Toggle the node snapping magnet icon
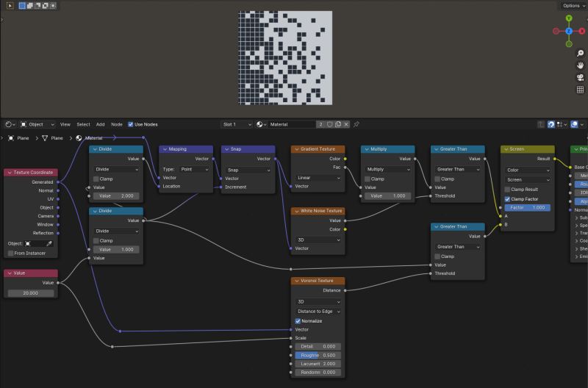 [551, 124]
